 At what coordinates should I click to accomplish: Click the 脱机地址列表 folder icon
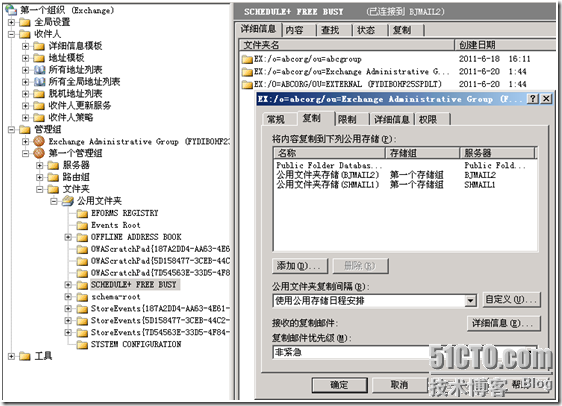point(39,94)
